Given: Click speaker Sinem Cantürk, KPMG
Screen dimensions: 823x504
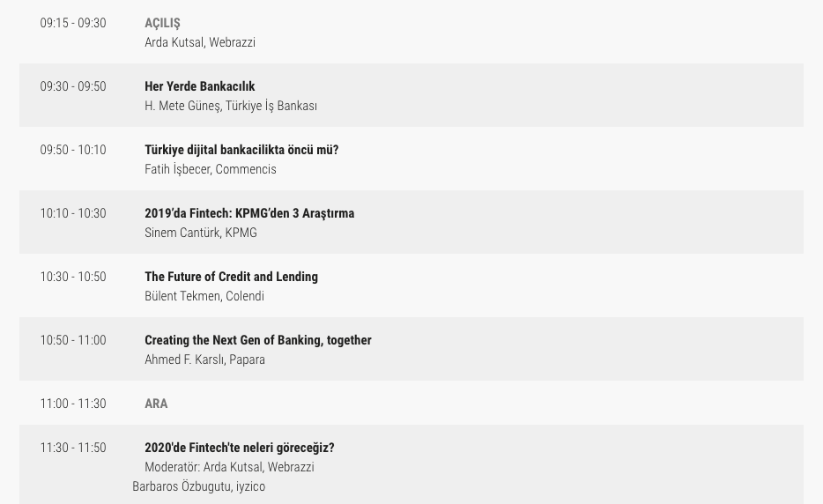Looking at the screenshot, I should tap(201, 233).
